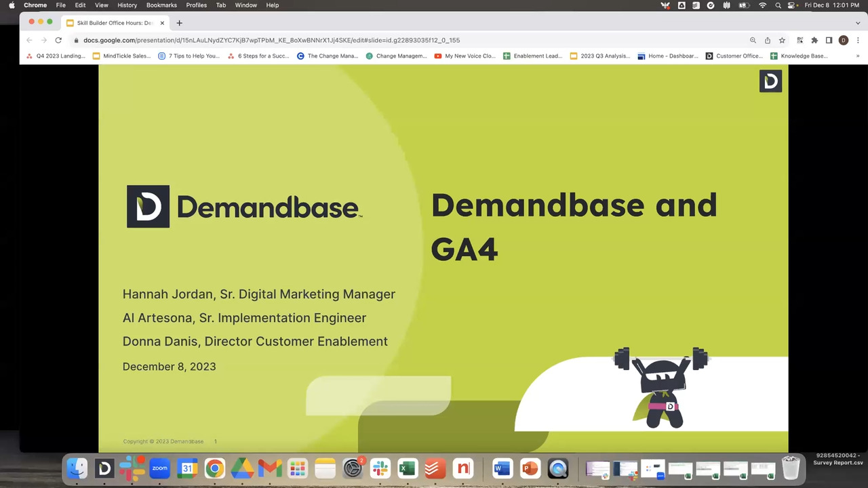The height and width of the screenshot is (488, 868).
Task: Open a new tab with the plus button
Action: (x=179, y=22)
